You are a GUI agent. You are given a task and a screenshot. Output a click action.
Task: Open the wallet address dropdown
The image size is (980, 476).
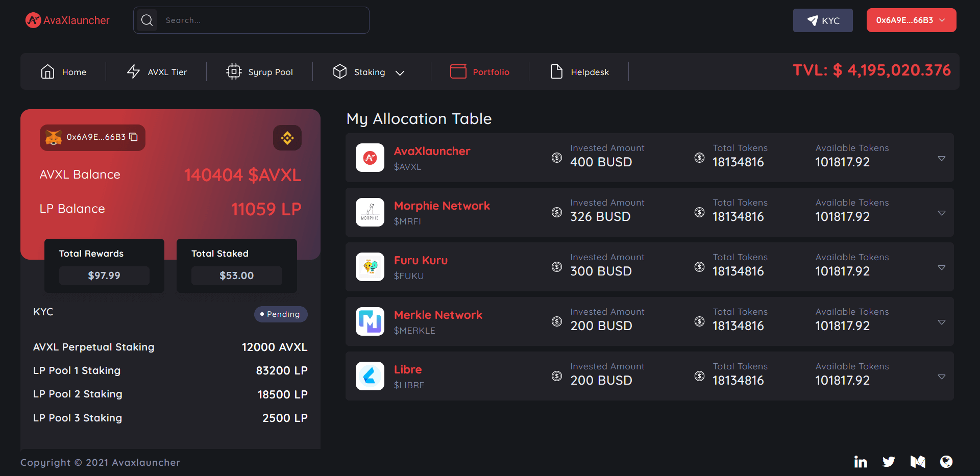point(911,20)
